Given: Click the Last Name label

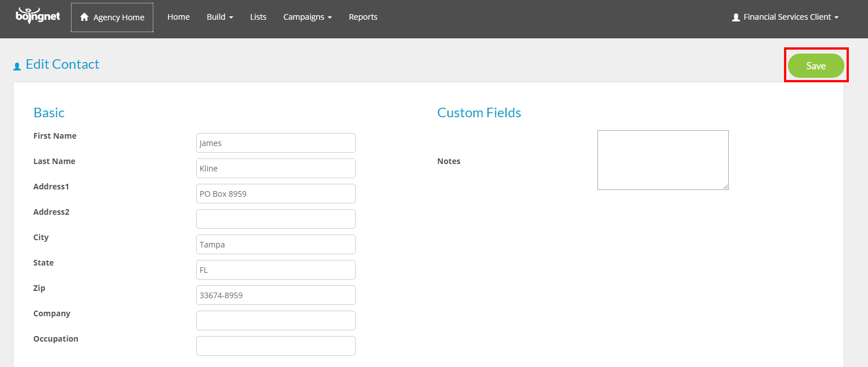Looking at the screenshot, I should (x=54, y=161).
